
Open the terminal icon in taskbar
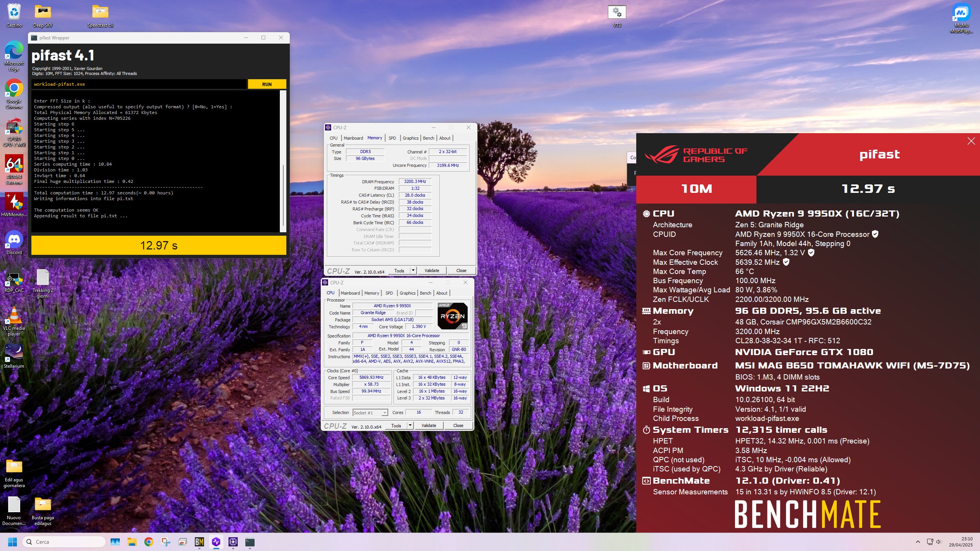click(x=250, y=542)
